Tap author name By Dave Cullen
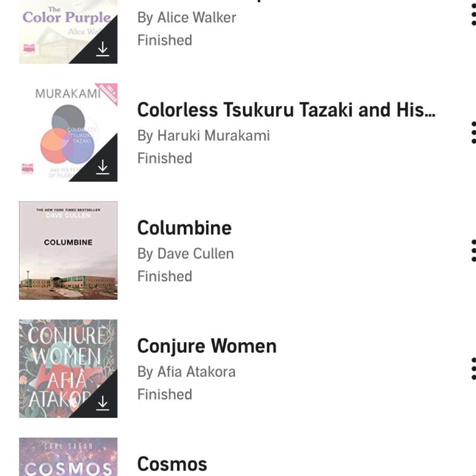 185,253
